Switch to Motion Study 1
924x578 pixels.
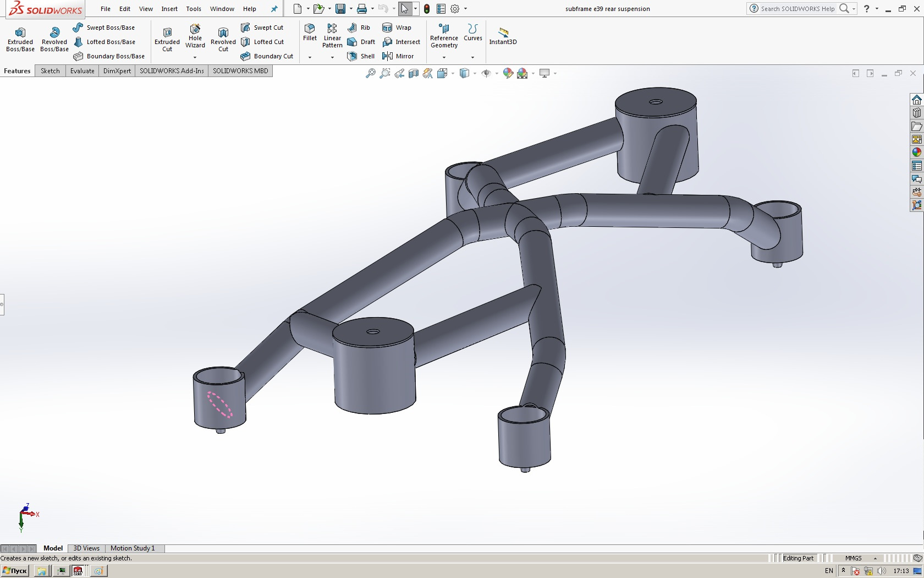[133, 548]
